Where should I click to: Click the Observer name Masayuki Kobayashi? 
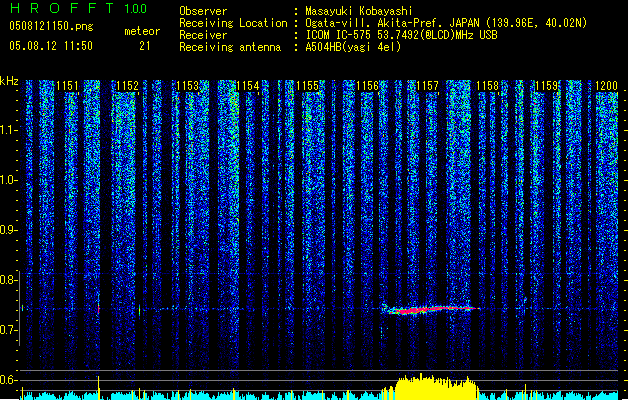(x=359, y=11)
